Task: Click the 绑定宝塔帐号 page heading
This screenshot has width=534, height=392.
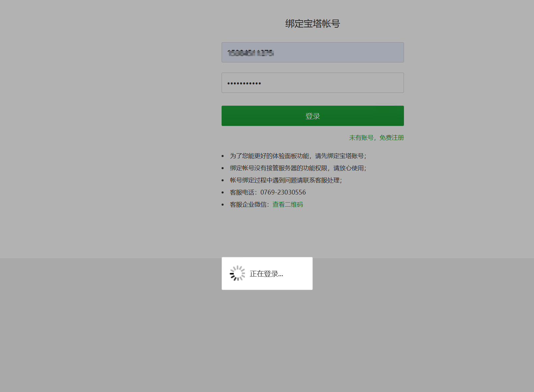Action: click(x=312, y=24)
